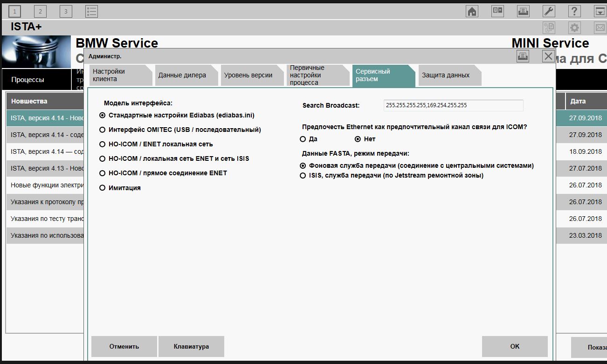Screen dimensions: 607x364
Task: Select Интерфейс OMITEC USB option
Action: pos(180,130)
